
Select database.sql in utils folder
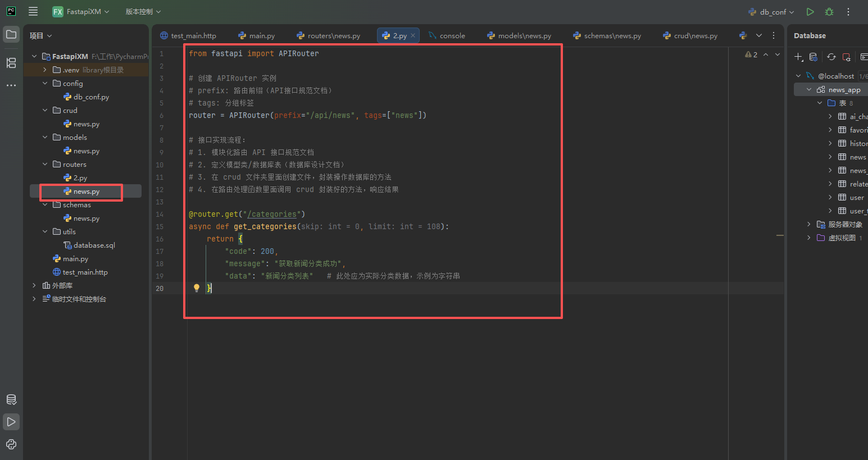coord(89,245)
